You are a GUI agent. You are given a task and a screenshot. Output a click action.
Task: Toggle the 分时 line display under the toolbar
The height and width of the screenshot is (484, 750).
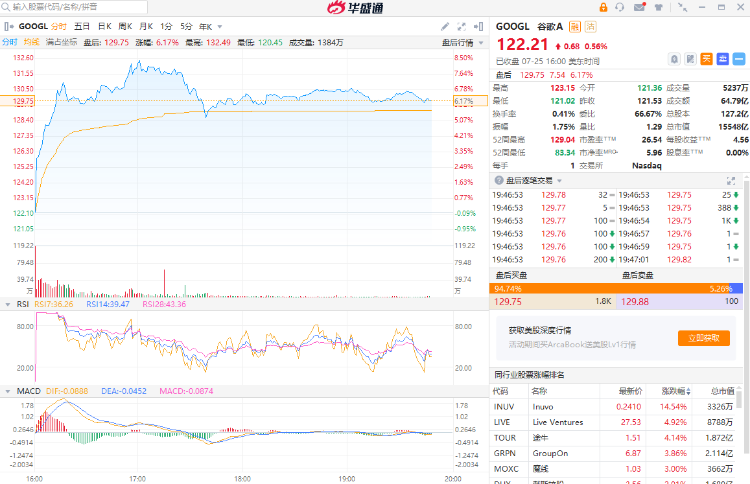tap(9, 42)
